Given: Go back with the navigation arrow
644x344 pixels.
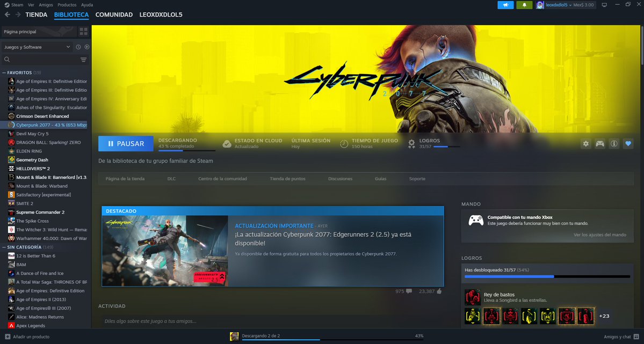Looking at the screenshot, I should (8, 14).
